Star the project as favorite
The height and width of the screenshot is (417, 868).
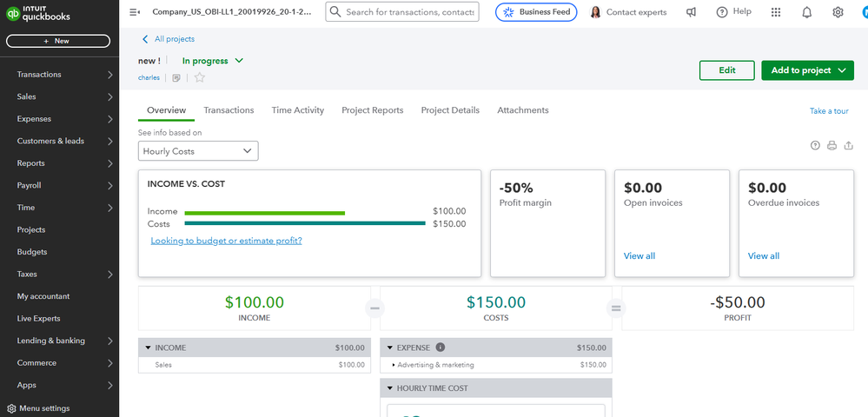coord(200,78)
